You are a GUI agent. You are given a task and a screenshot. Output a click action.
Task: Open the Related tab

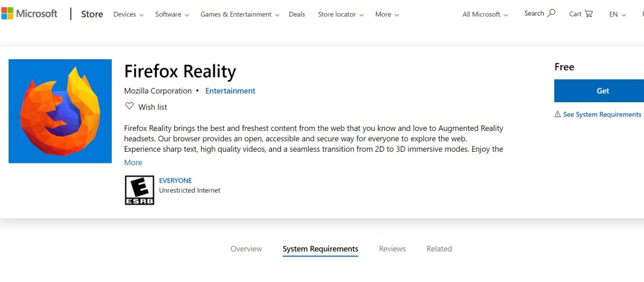[x=439, y=249]
